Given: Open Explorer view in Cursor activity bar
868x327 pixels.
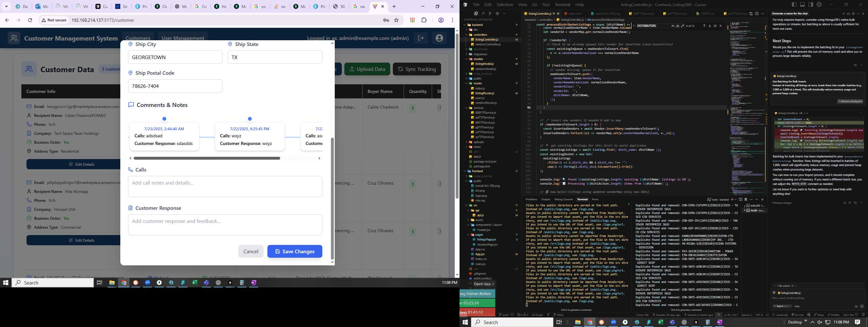Looking at the screenshot, I should point(476,13).
